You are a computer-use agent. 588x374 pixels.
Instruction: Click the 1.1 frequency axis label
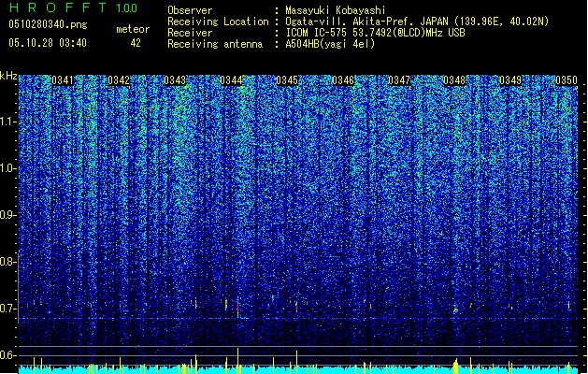[8, 122]
